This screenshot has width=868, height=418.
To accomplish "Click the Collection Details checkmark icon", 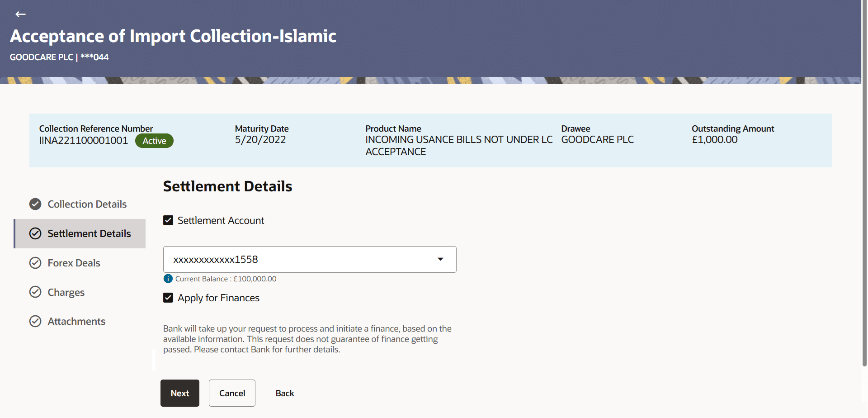I will [35, 204].
